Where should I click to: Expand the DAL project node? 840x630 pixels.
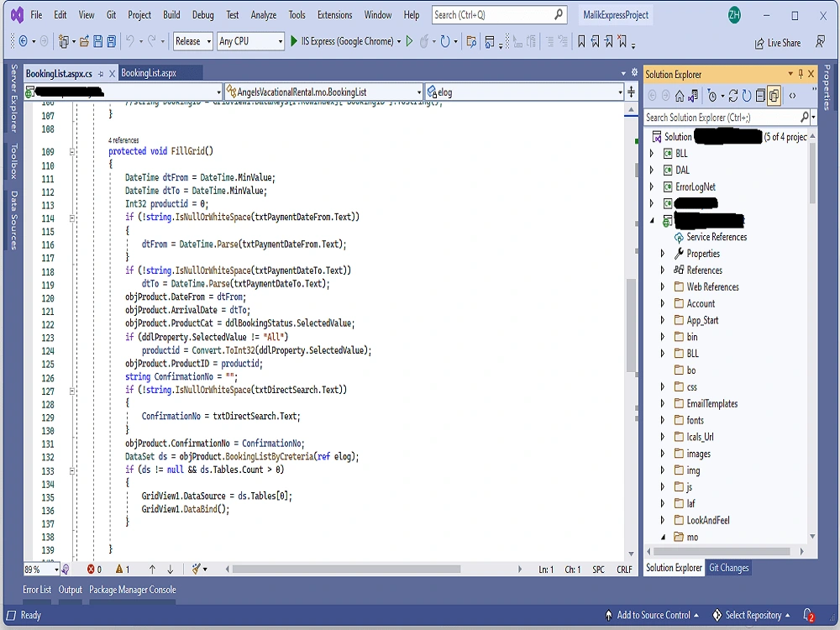pyautogui.click(x=652, y=171)
